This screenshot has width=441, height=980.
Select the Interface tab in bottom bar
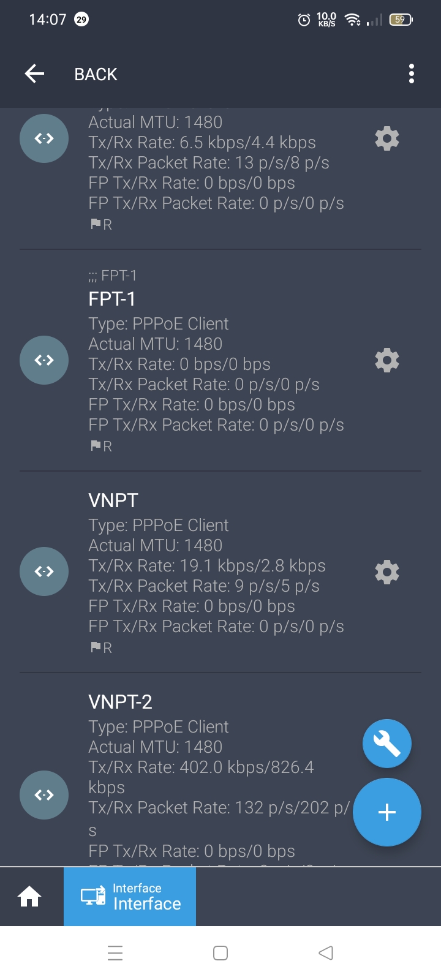point(130,897)
